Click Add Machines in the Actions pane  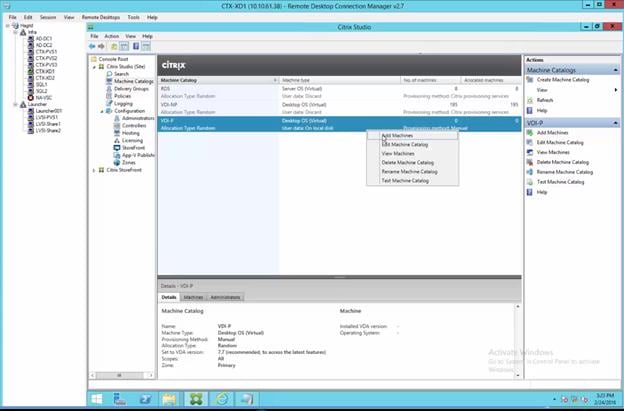[552, 132]
